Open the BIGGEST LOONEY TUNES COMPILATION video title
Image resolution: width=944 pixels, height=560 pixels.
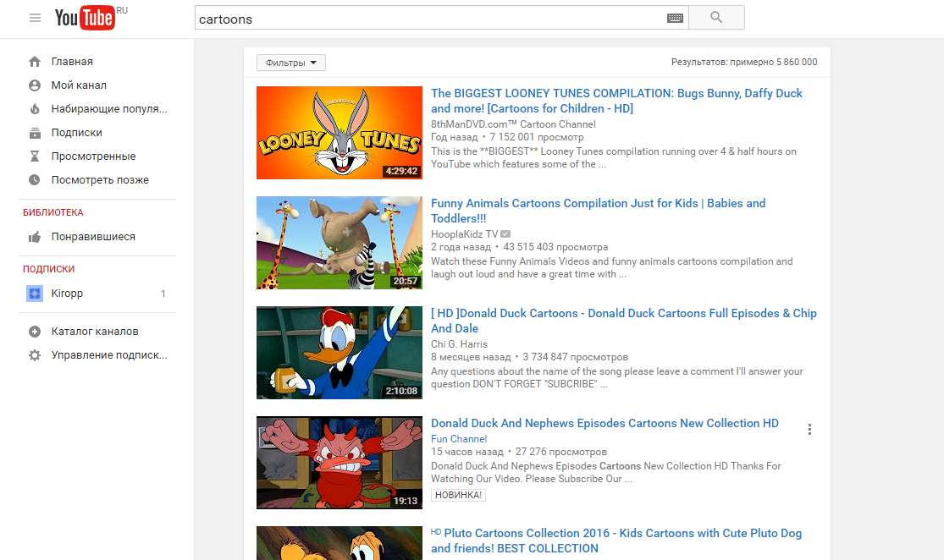pos(616,101)
